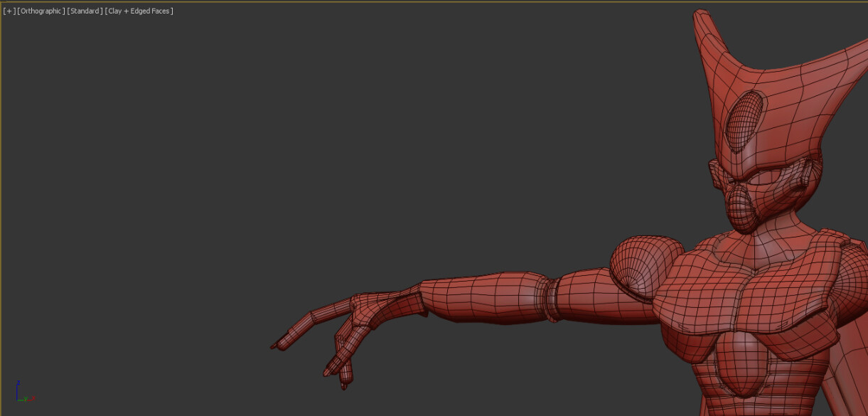Screen dimensions: 868x416
Task: Open the Orthographic view label menu
Action: 41,11
